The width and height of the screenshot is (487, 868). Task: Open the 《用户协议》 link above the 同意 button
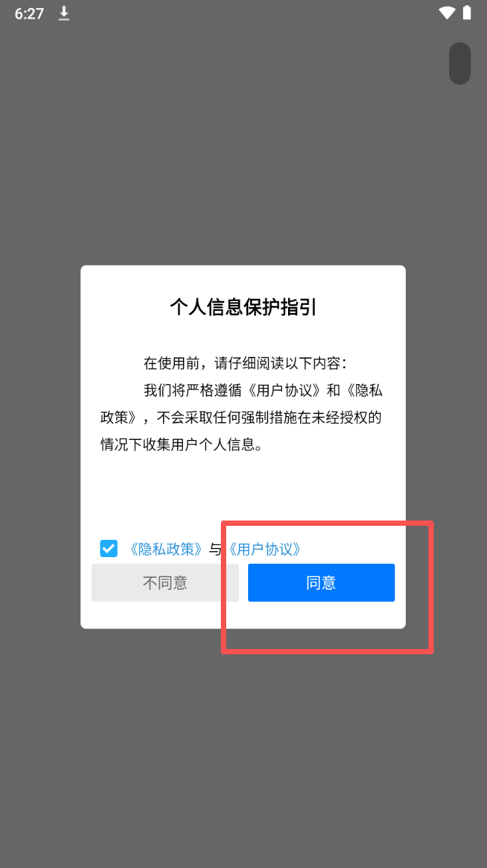(x=265, y=549)
